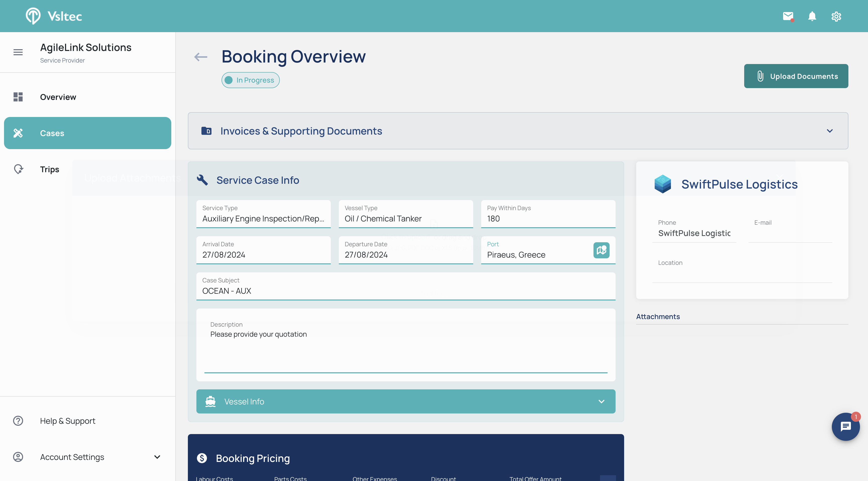Click the Vessel Info ship icon
The image size is (868, 481).
point(210,401)
